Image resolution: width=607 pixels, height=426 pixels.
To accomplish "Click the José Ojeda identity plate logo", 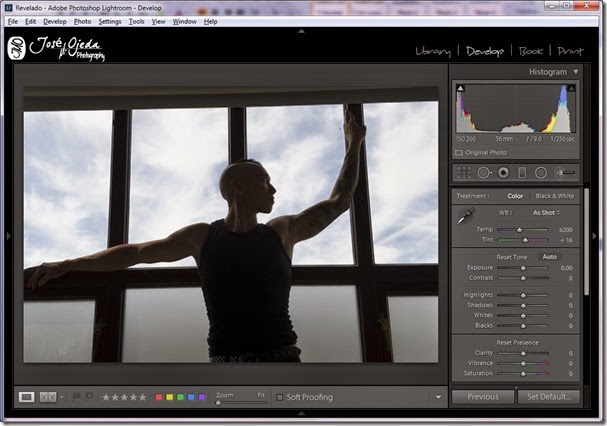I will point(56,48).
